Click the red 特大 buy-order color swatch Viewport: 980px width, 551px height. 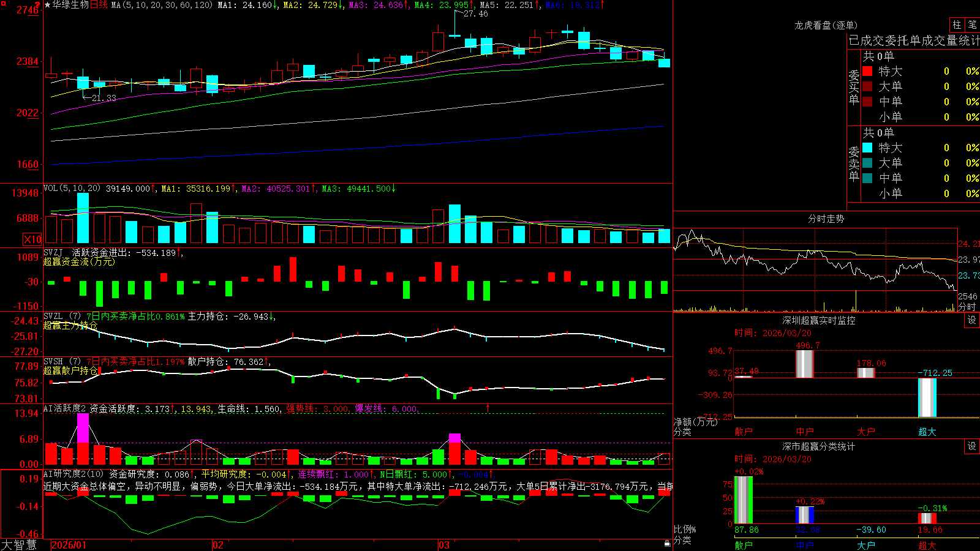[867, 71]
